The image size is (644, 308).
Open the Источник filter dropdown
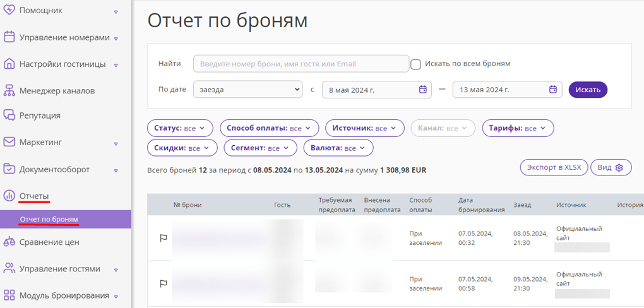[x=365, y=128]
